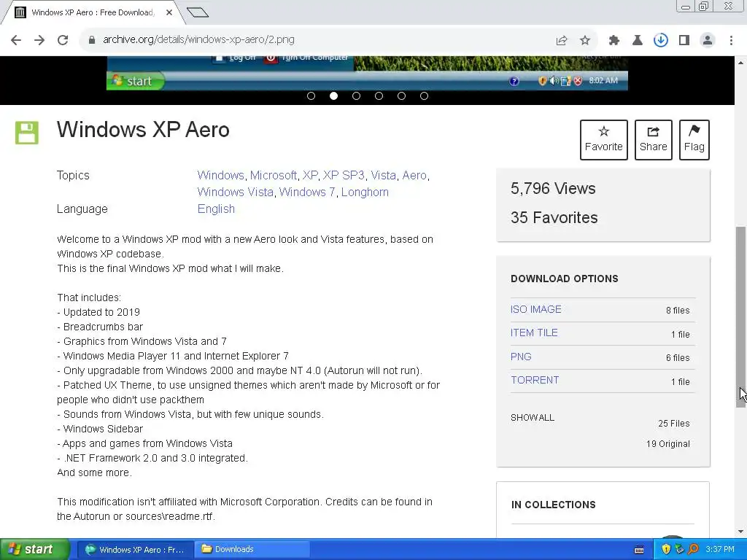Open the Aero topic link
Screen dimensions: 747x560
(x=414, y=175)
